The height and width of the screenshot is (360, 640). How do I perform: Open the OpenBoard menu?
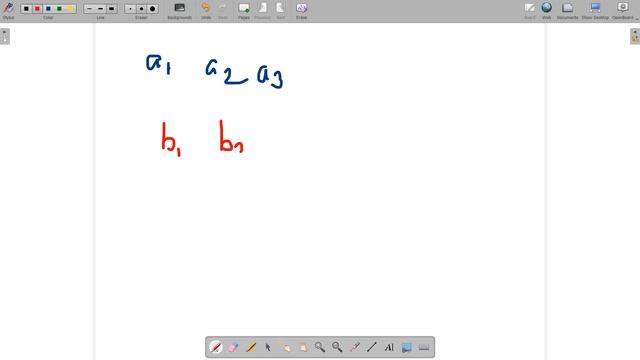point(623,11)
